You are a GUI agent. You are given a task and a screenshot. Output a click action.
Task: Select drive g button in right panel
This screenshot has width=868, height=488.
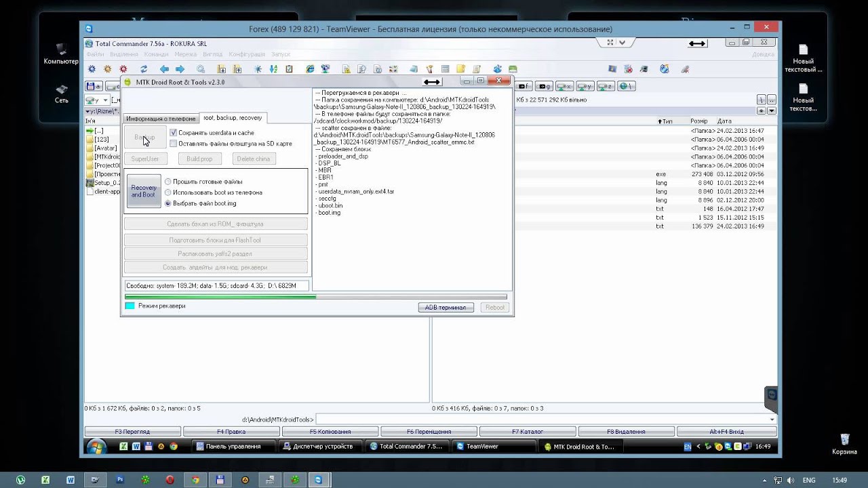[544, 86]
